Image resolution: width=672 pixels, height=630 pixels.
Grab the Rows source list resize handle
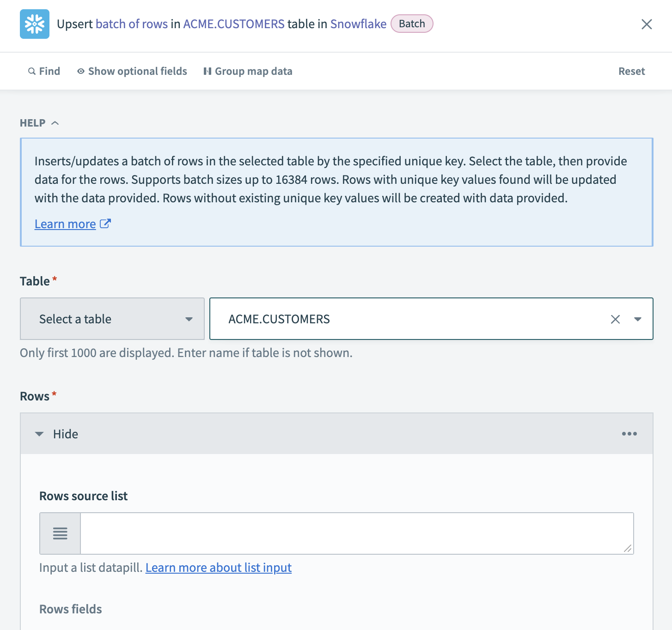tap(628, 548)
